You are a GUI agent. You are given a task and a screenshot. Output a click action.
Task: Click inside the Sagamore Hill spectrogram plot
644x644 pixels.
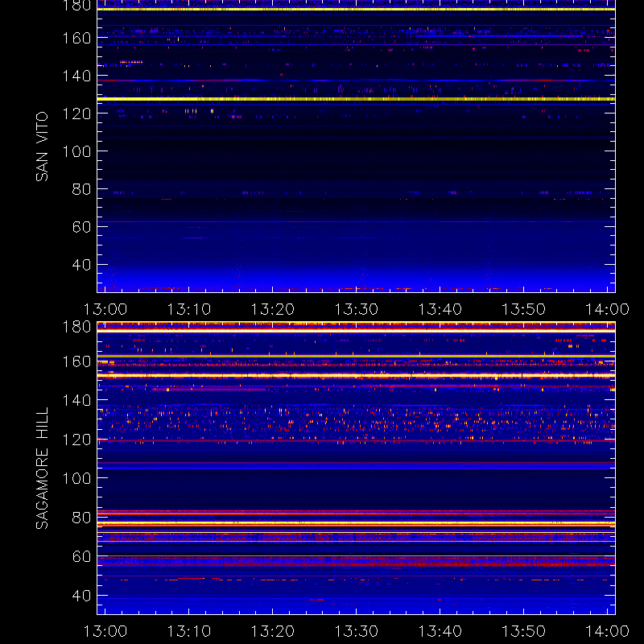[x=356, y=468]
